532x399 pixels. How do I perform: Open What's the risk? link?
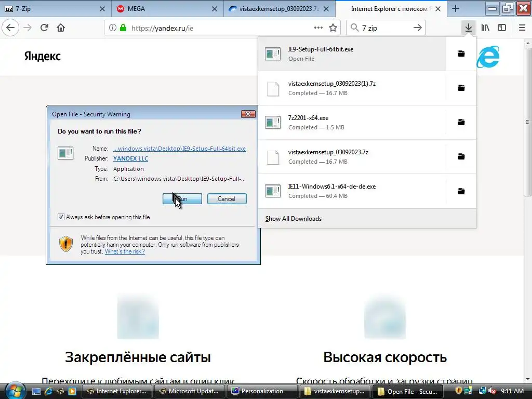[125, 251]
